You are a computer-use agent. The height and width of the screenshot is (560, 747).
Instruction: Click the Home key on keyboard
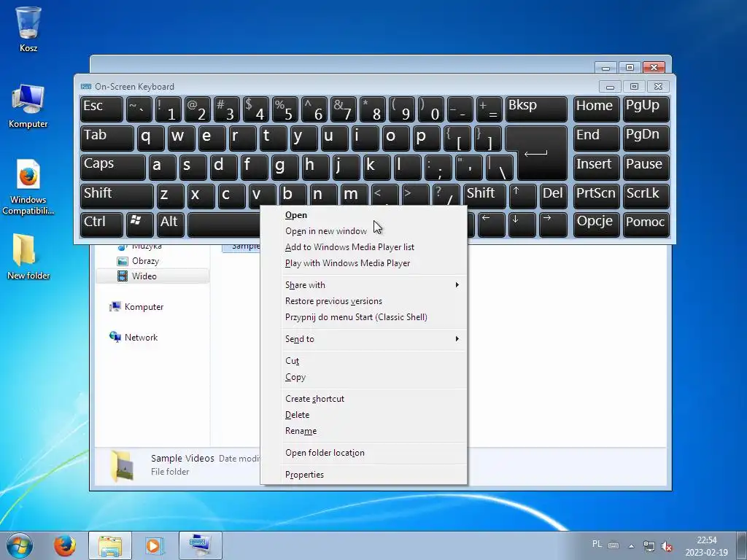click(x=597, y=109)
